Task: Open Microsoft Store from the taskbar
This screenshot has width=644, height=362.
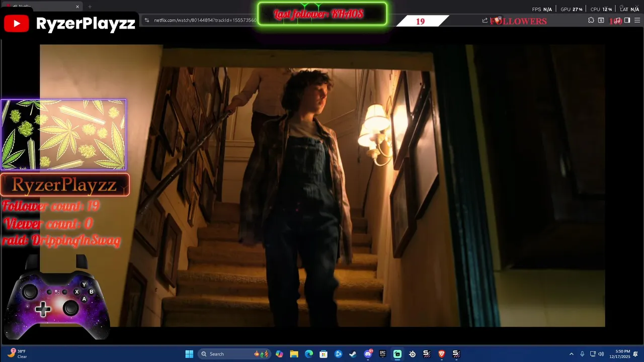Action: [324, 354]
